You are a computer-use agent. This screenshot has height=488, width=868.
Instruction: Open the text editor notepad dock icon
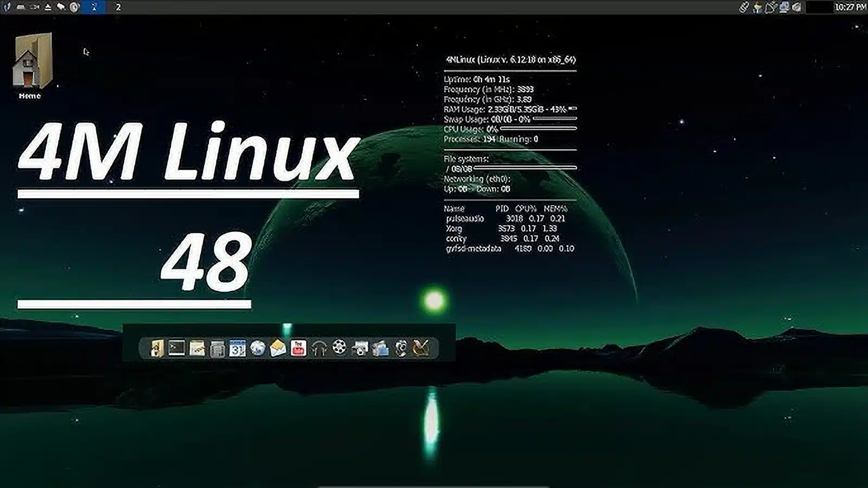197,348
